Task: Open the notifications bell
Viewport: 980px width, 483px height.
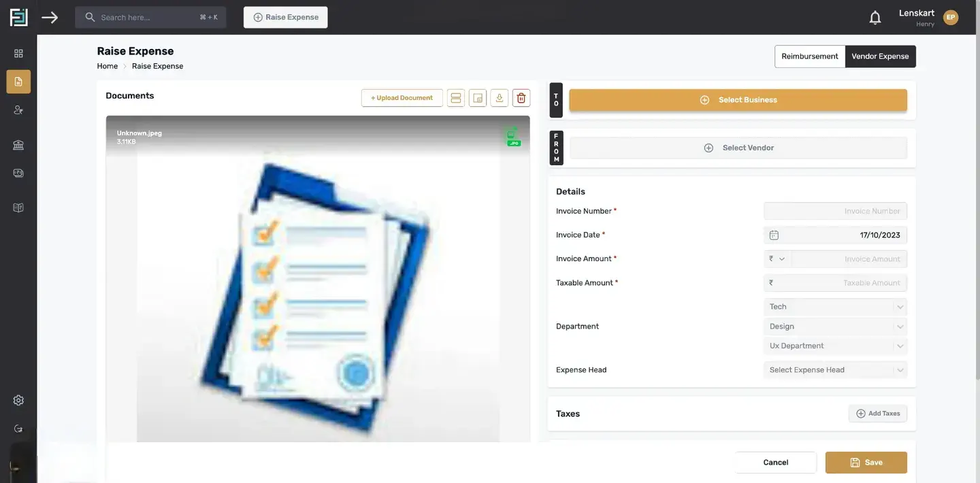Action: click(875, 18)
